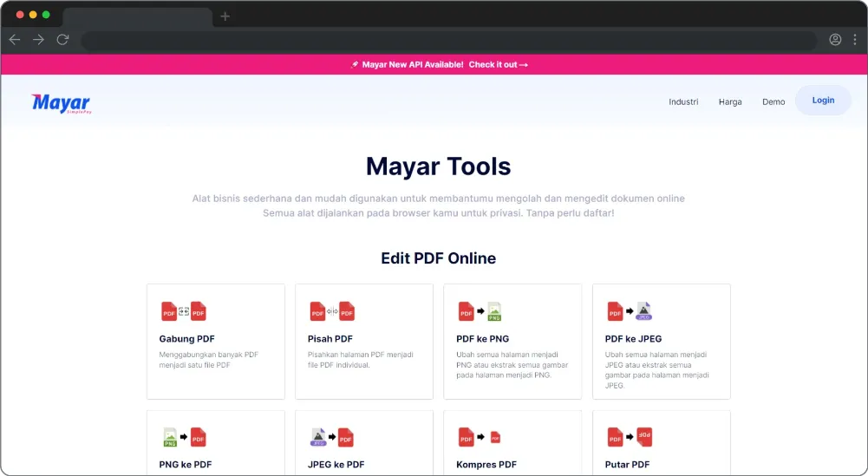Follow the Check it out link
Image resolution: width=868 pixels, height=476 pixels.
click(x=499, y=65)
